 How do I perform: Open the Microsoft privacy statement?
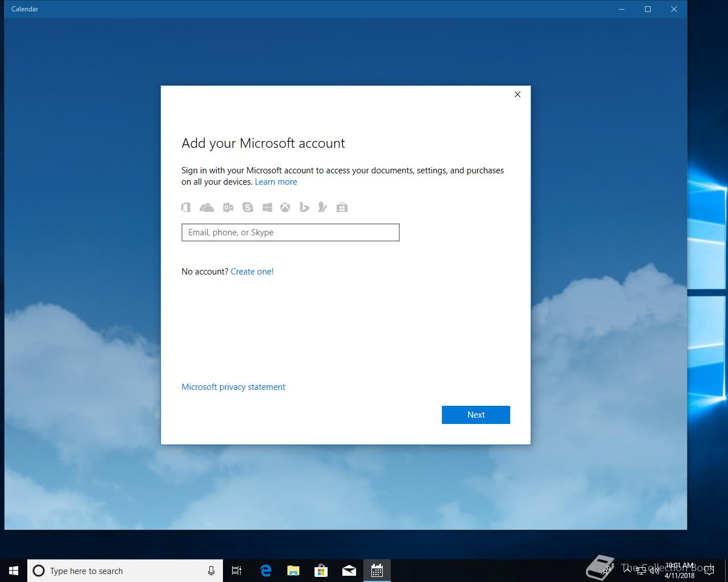click(233, 387)
